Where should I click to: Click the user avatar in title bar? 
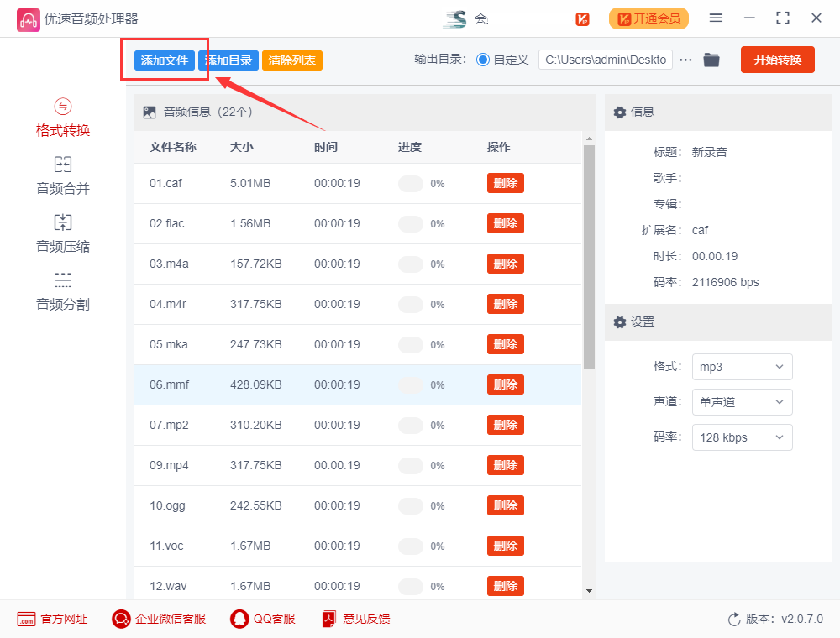coord(455,19)
